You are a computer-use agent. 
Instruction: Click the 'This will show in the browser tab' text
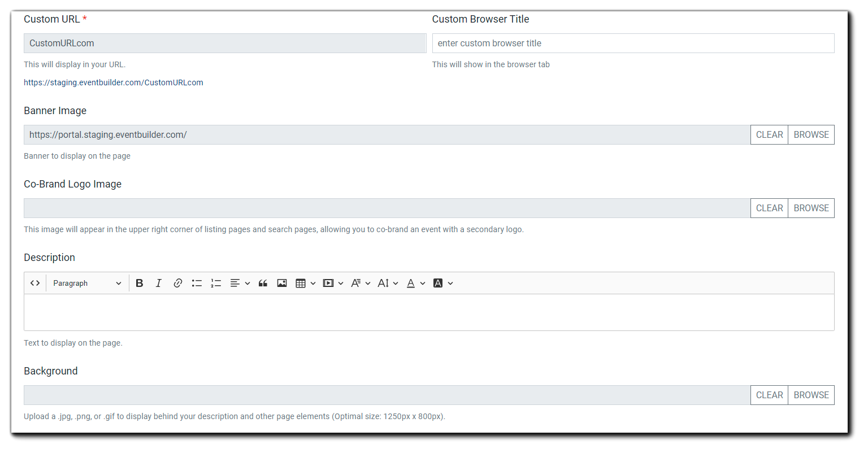pyautogui.click(x=491, y=64)
